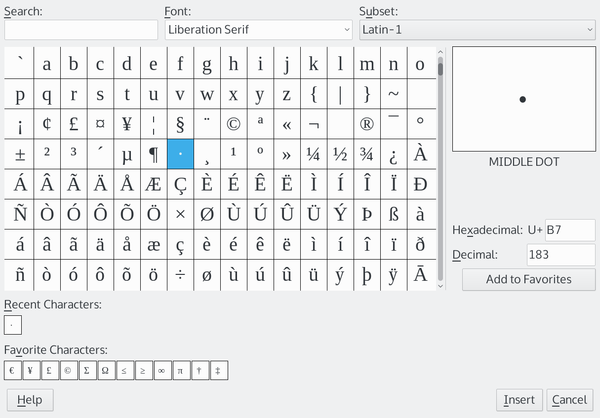
Task: Choose the division sign ÷ character
Action: (180, 275)
